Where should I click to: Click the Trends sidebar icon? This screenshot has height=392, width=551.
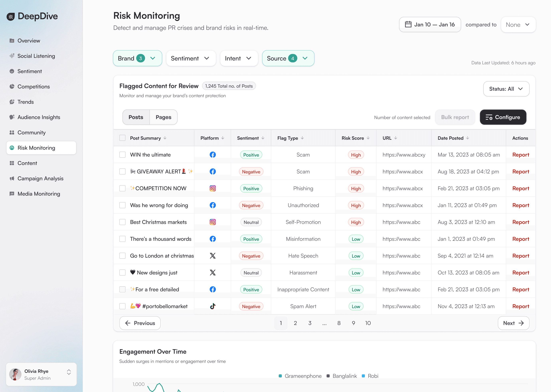point(12,102)
